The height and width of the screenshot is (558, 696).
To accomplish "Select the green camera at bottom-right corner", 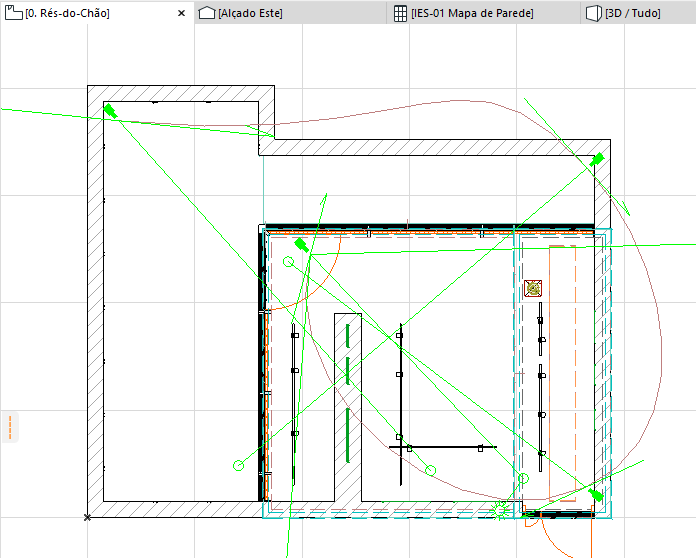I will pyautogui.click(x=596, y=495).
